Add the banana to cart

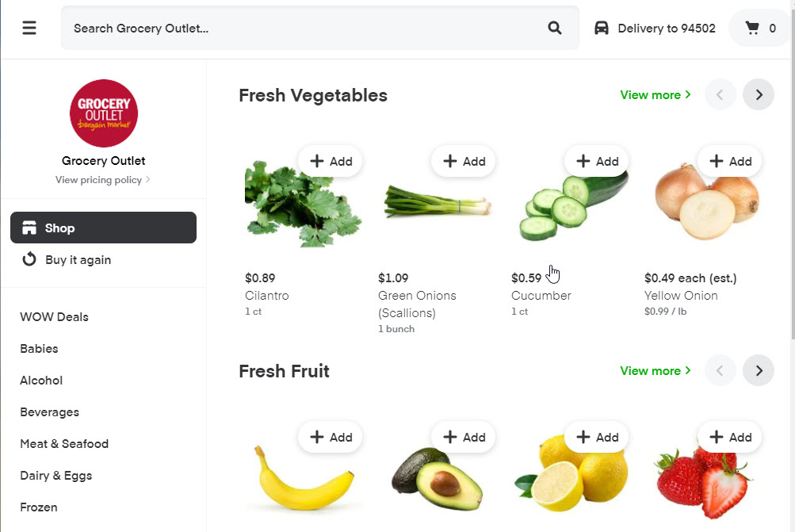pyautogui.click(x=331, y=437)
